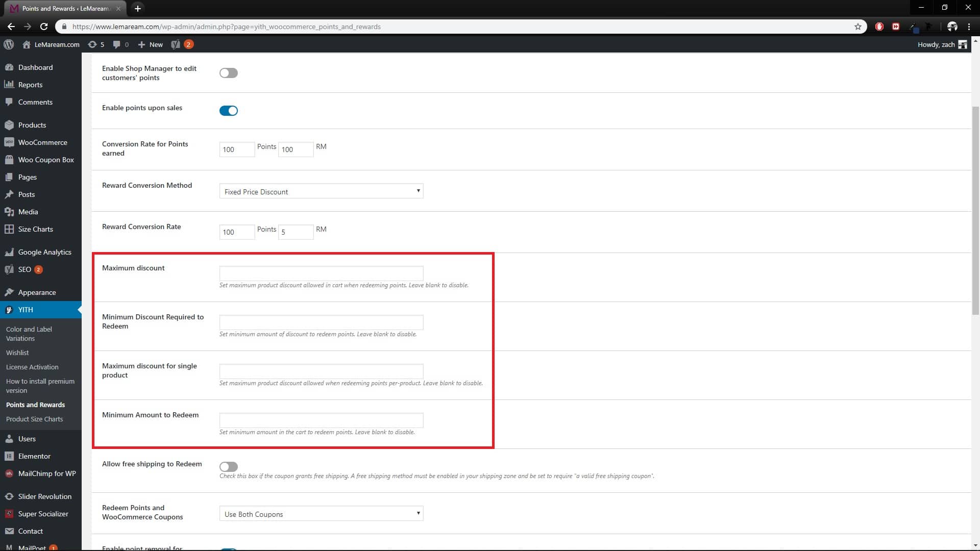Click the Super Socializer icon
980x551 pixels.
pyautogui.click(x=9, y=514)
